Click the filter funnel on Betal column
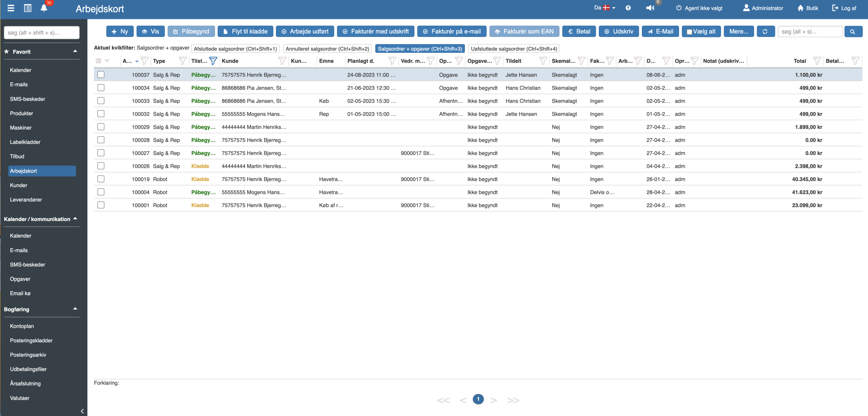 (855, 61)
